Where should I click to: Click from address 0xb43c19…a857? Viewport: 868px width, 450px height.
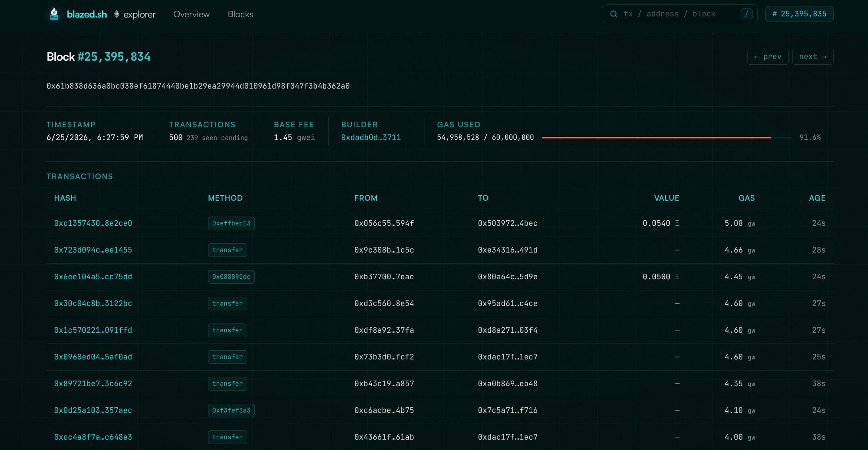click(x=384, y=384)
